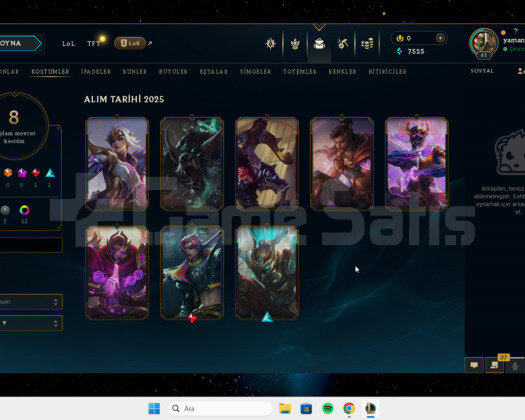The image size is (525, 420).
Task: Click the rainbow chroma wheel icon
Action: click(x=24, y=210)
